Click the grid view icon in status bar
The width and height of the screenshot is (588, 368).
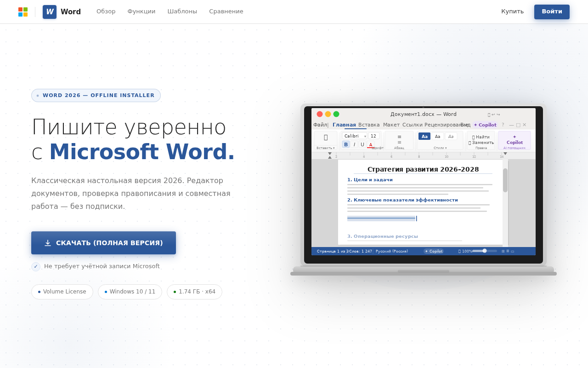click(x=503, y=251)
